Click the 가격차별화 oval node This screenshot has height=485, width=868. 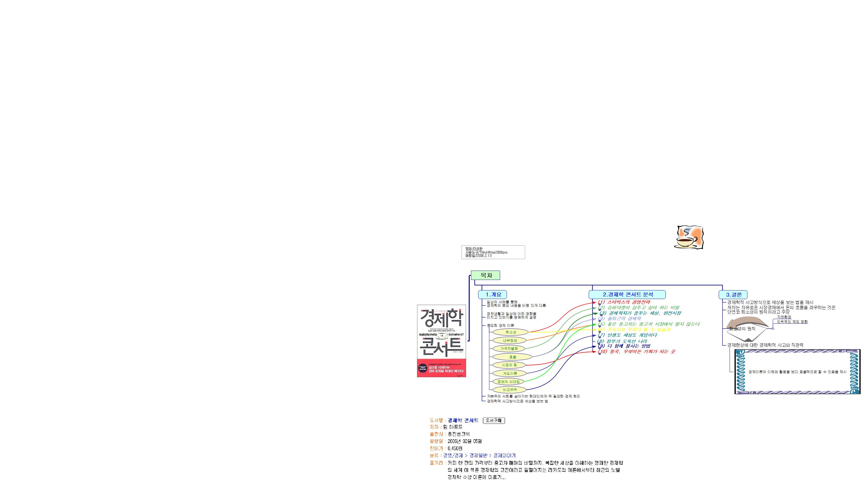[x=509, y=348]
